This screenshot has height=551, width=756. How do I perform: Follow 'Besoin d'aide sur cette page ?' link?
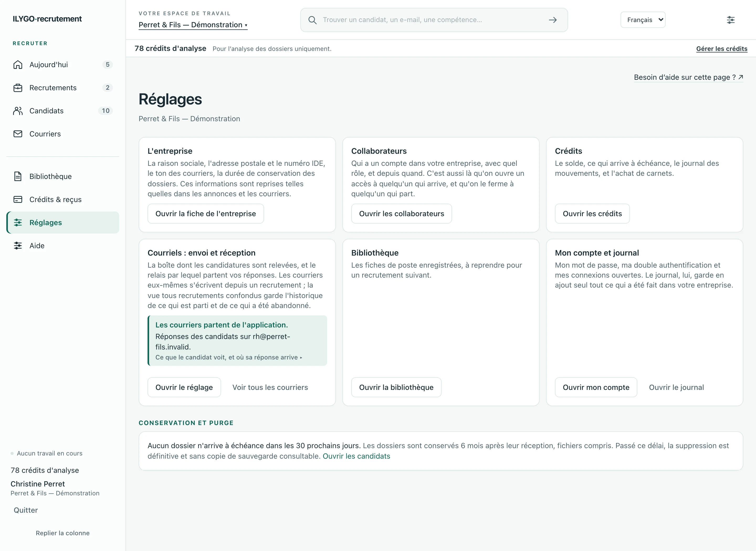(688, 77)
